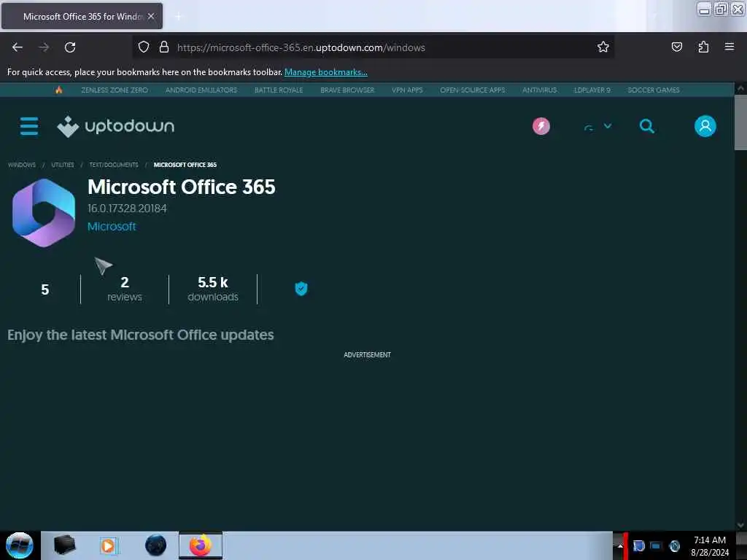Open the Firefox extensions menu
The width and height of the screenshot is (747, 560).
[703, 47]
